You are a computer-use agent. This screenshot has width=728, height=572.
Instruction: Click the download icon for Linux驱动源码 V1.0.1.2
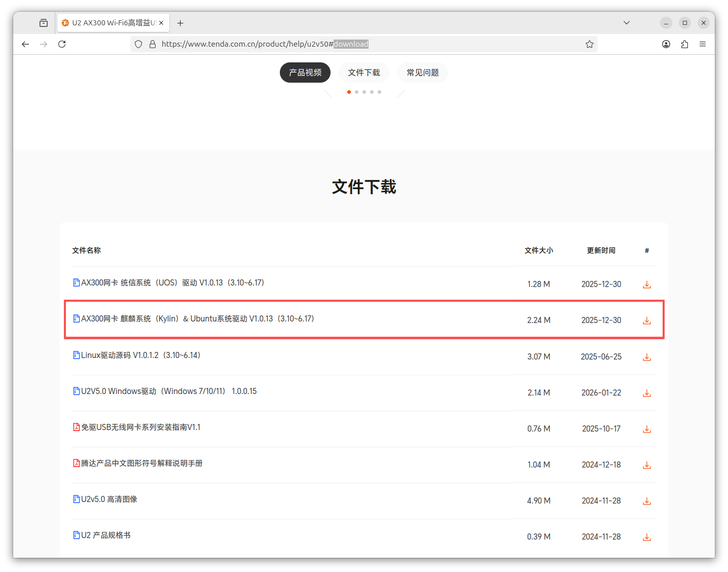pyautogui.click(x=646, y=356)
